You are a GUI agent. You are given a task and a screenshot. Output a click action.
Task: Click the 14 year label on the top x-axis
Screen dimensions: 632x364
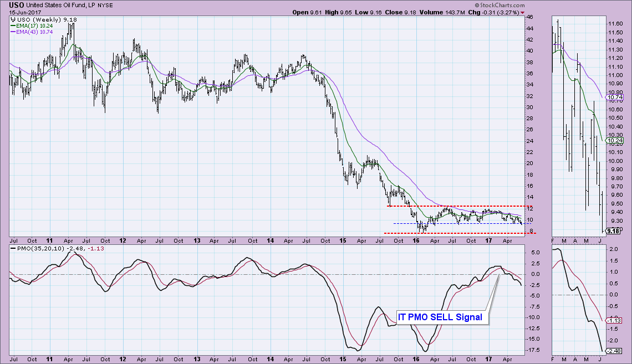(x=269, y=242)
